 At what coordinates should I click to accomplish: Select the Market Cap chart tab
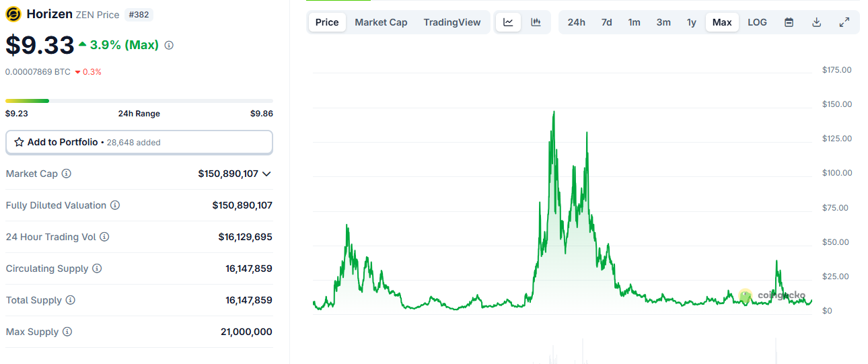pos(381,22)
